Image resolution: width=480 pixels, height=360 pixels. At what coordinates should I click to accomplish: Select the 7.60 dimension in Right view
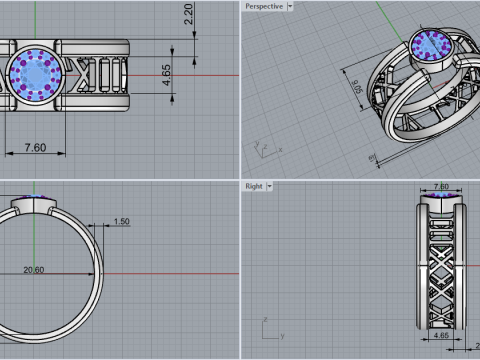pos(441,186)
